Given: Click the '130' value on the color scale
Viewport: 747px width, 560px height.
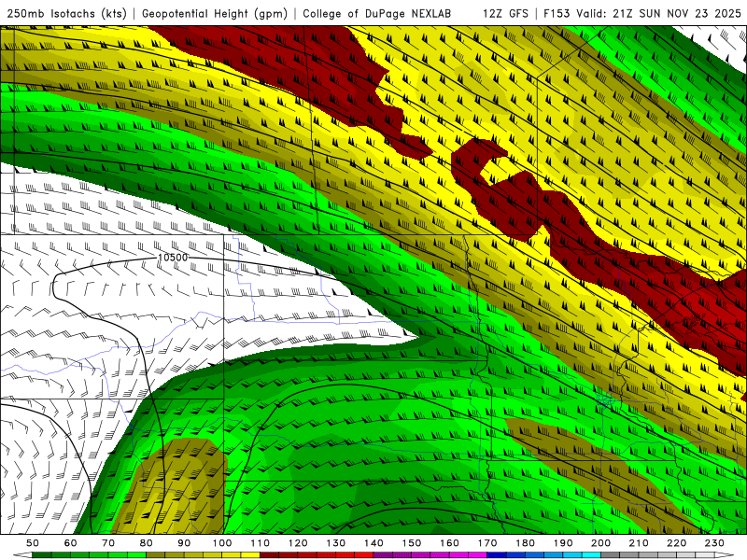Looking at the screenshot, I should 336,543.
